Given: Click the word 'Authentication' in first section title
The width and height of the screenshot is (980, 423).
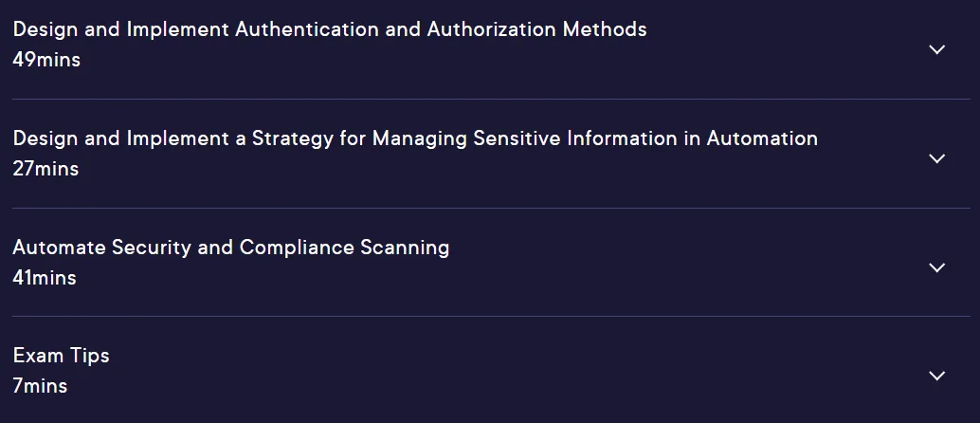Looking at the screenshot, I should 307,29.
